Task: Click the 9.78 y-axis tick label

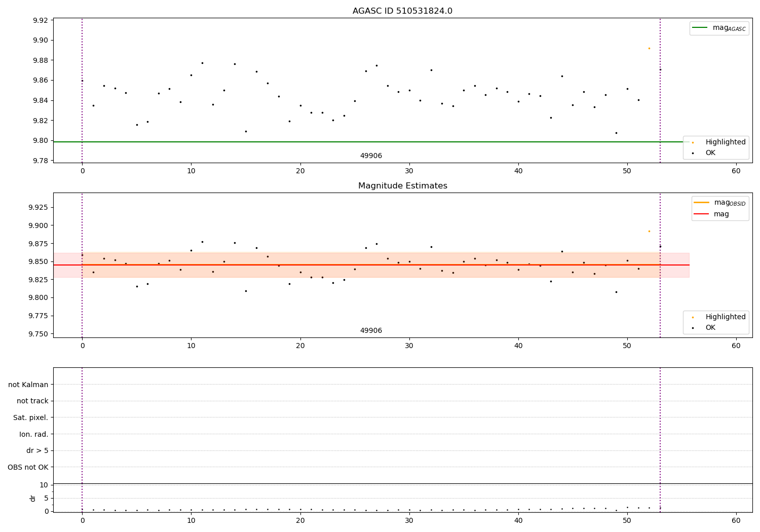Action: coord(40,161)
